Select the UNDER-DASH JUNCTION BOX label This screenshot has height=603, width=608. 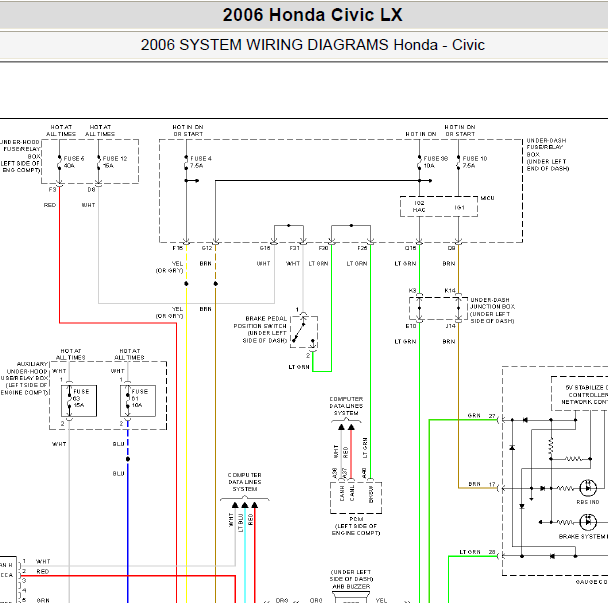point(492,311)
